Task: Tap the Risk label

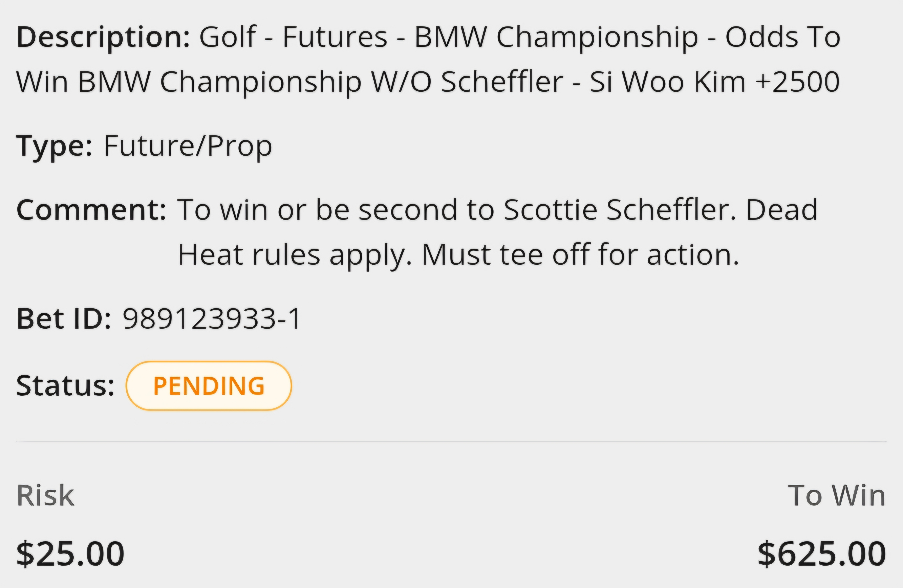Action: point(46,495)
